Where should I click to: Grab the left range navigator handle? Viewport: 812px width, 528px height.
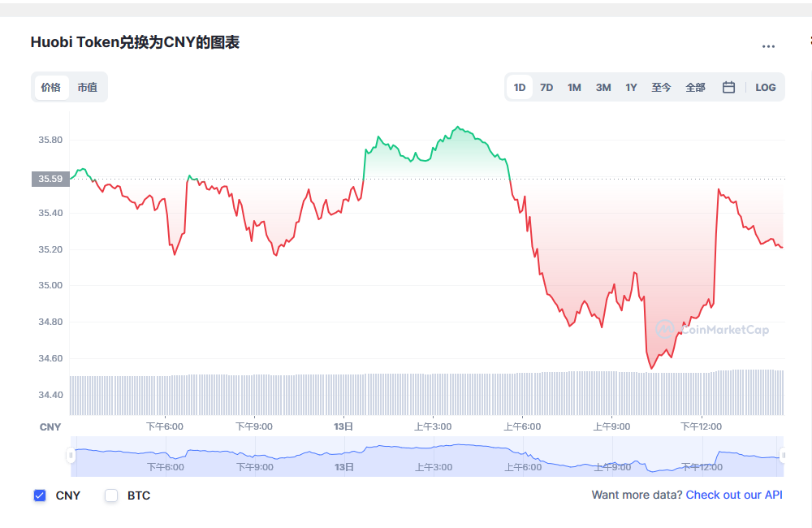click(71, 456)
